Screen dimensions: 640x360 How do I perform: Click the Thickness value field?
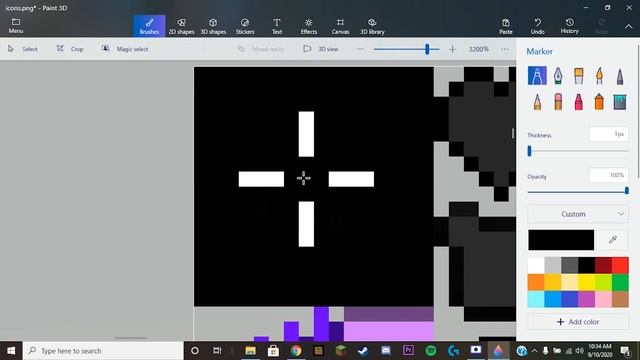click(x=609, y=134)
